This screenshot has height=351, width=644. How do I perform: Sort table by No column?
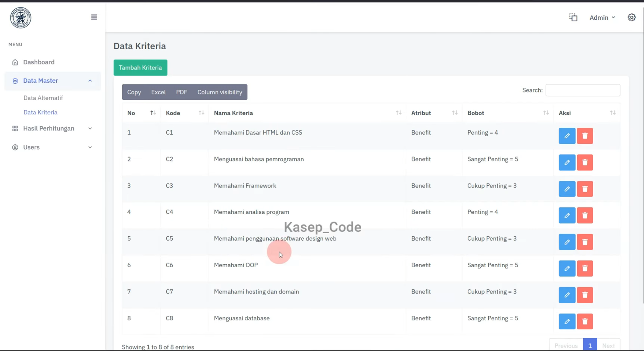point(141,113)
